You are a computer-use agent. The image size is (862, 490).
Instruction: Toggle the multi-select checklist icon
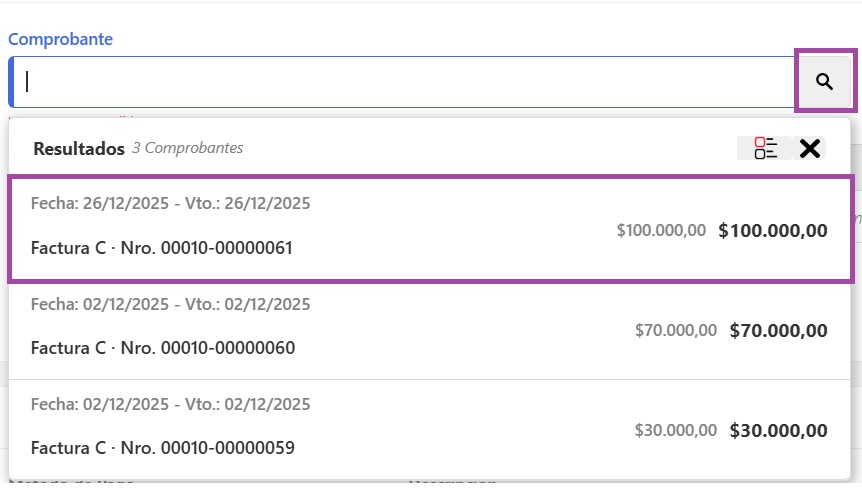pos(766,148)
